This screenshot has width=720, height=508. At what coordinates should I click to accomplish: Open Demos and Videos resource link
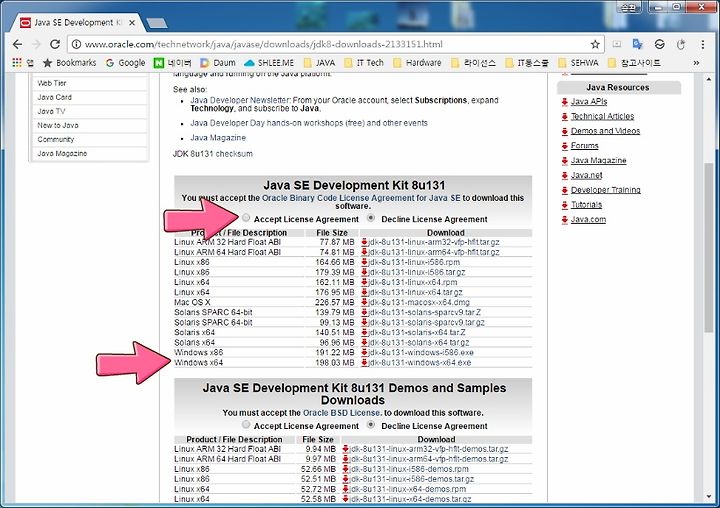tap(605, 131)
